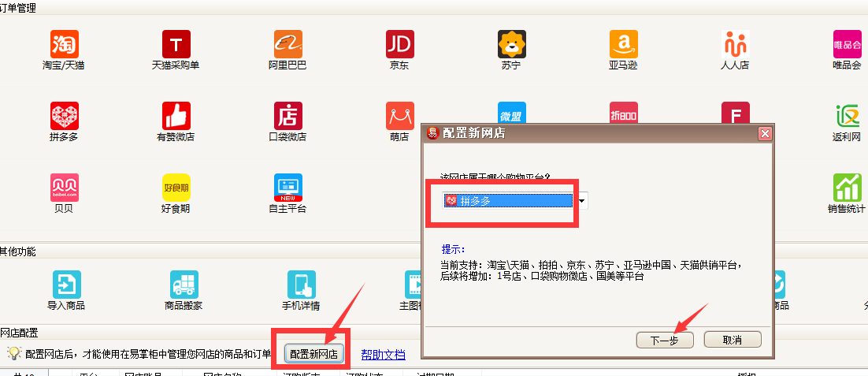Select the 萌店 shopping bag icon
The width and height of the screenshot is (868, 376).
399,116
